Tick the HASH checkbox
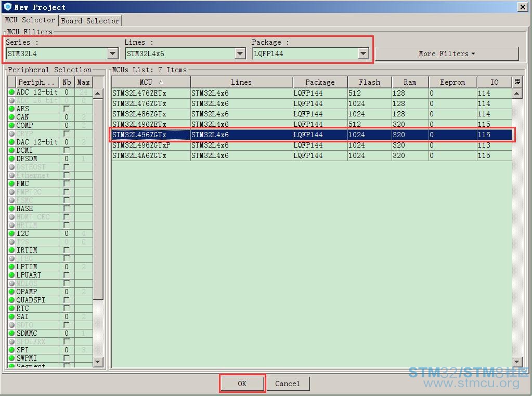The height and width of the screenshot is (396, 532). pyautogui.click(x=67, y=208)
